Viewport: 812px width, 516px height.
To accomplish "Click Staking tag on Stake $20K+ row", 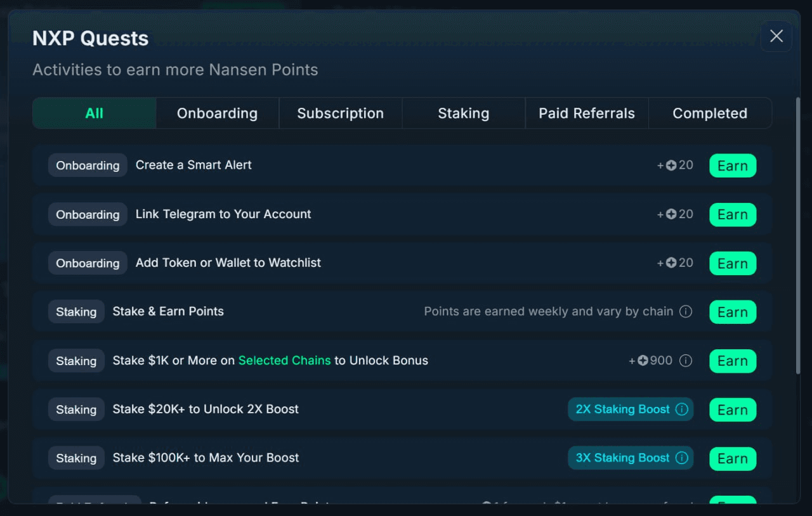I will (76, 410).
